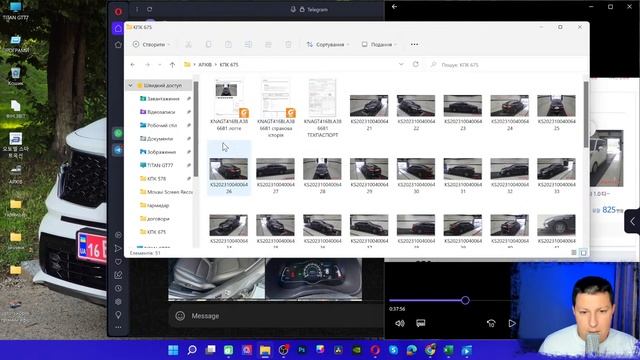
Task: Open the three-dots more options menu in Explorer
Action: point(414,44)
